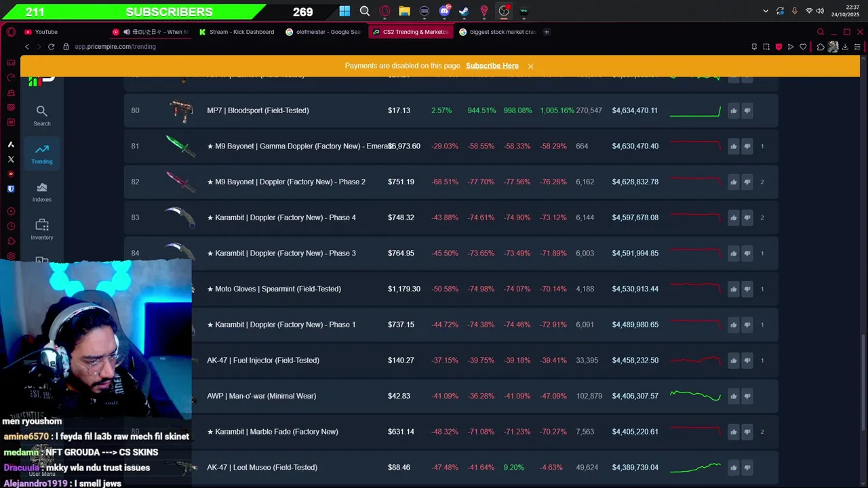Open Karambit Marble Fade item
This screenshot has height=488, width=868.
(273, 432)
